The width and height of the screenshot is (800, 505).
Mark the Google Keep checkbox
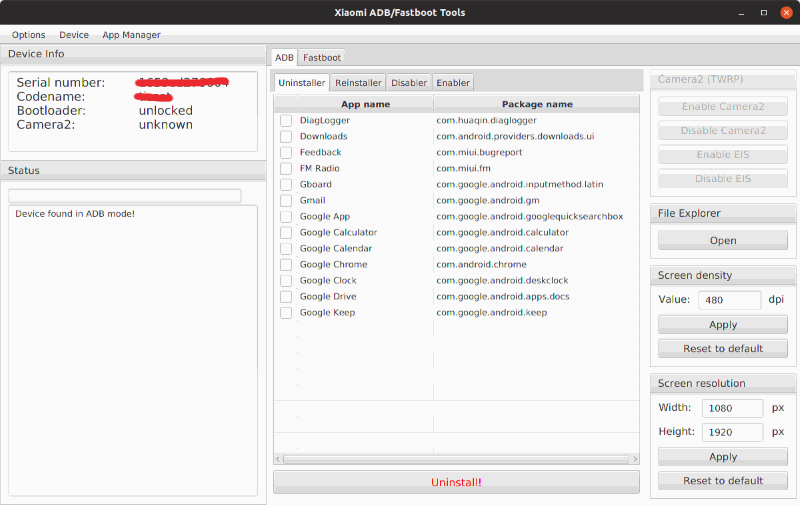pos(286,312)
